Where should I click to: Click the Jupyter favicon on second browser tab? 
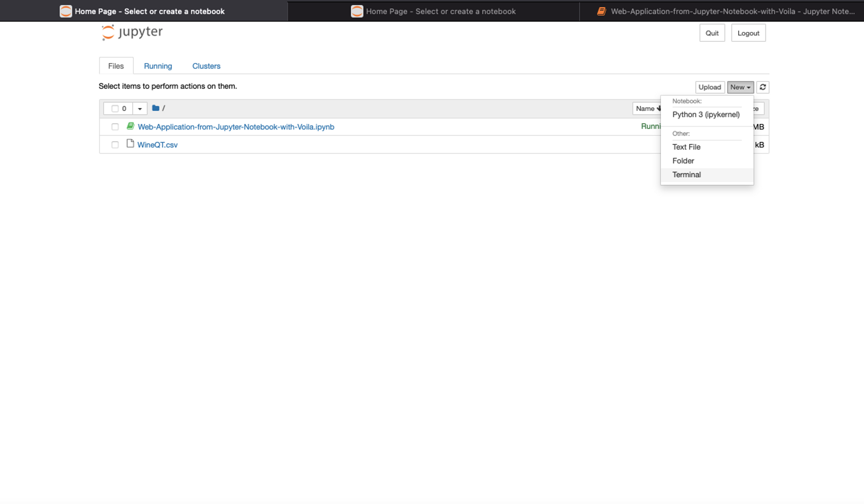tap(357, 11)
